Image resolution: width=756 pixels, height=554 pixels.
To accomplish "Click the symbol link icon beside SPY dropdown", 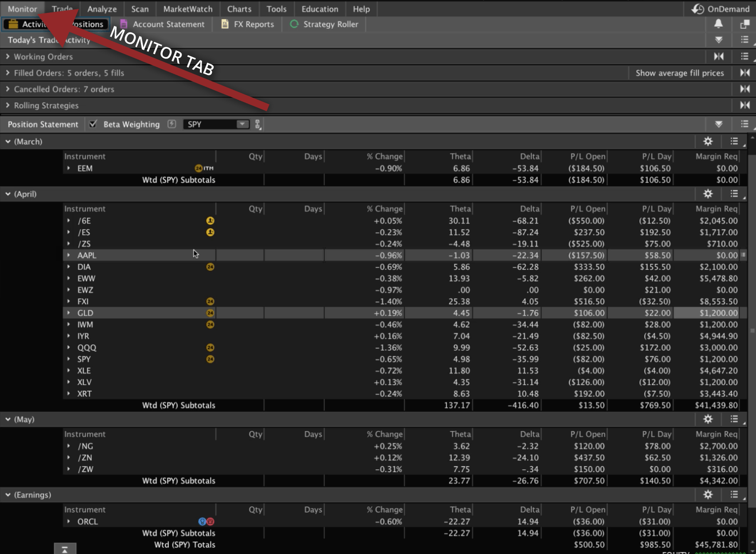I will 257,125.
